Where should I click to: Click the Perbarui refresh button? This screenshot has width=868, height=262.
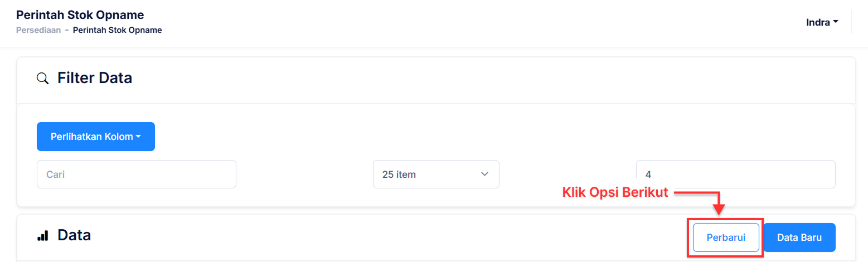[726, 237]
